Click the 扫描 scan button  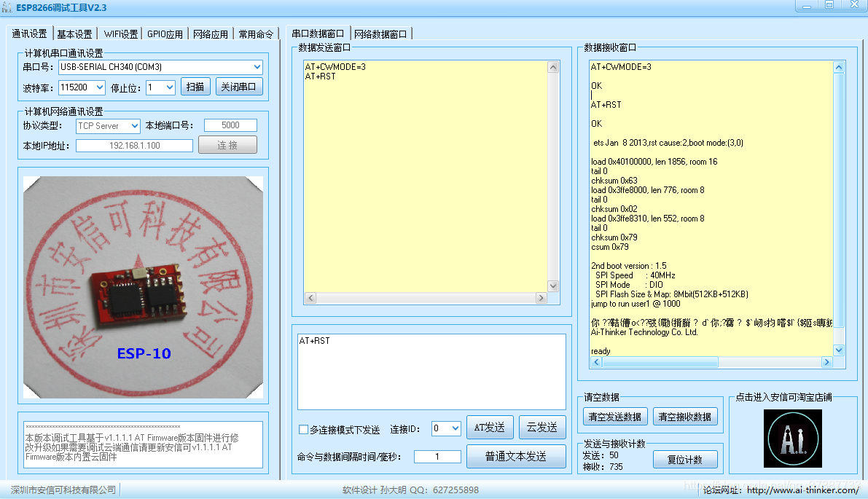point(195,87)
